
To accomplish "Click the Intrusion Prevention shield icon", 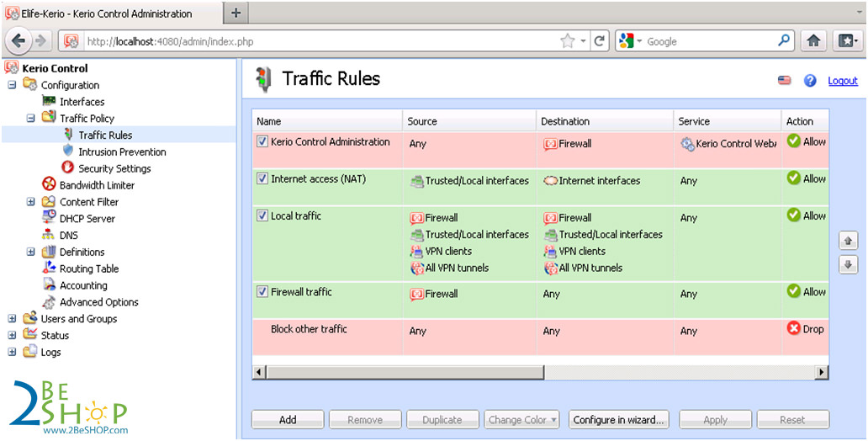I will click(68, 151).
